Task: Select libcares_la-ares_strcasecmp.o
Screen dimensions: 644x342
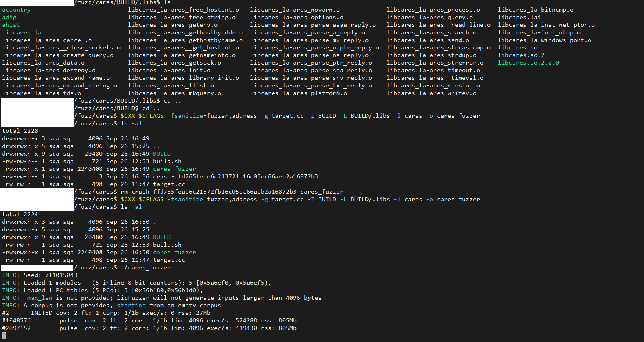Action: tap(439, 47)
